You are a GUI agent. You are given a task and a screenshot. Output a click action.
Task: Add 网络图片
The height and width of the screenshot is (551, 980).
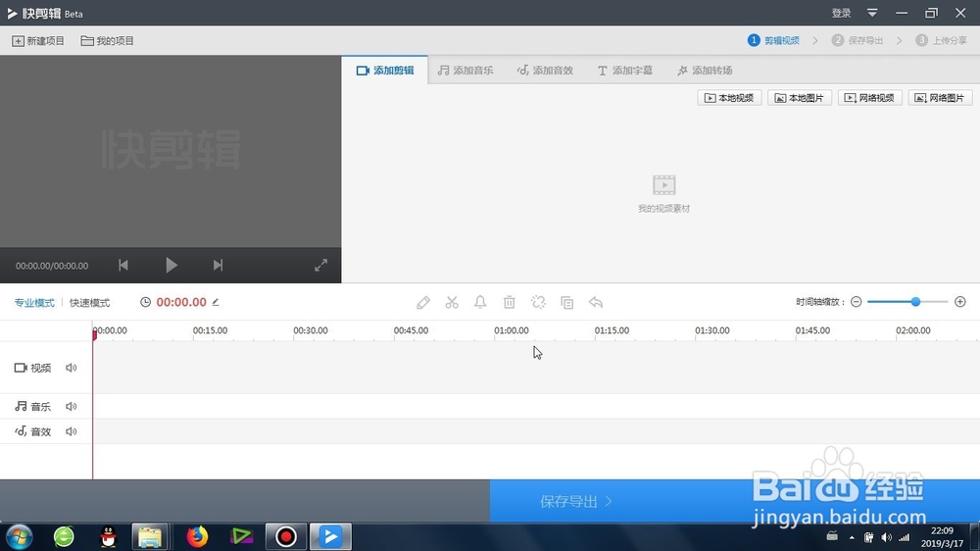[940, 98]
